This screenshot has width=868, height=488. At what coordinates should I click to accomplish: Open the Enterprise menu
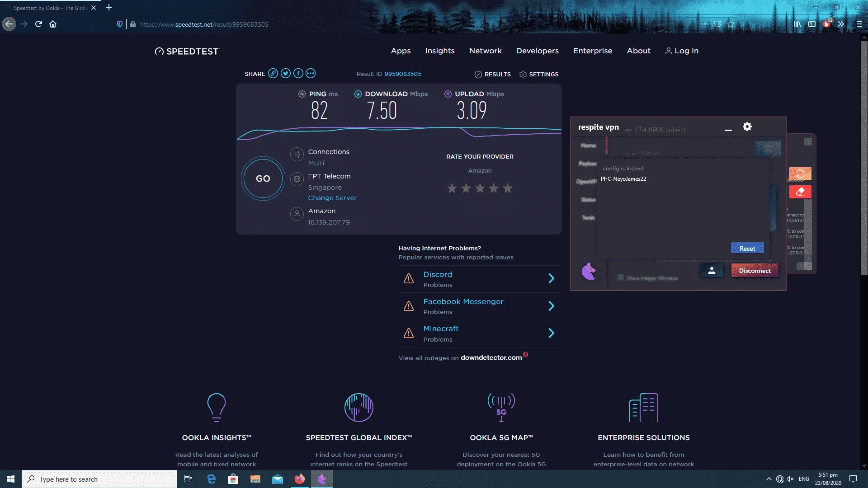(593, 51)
